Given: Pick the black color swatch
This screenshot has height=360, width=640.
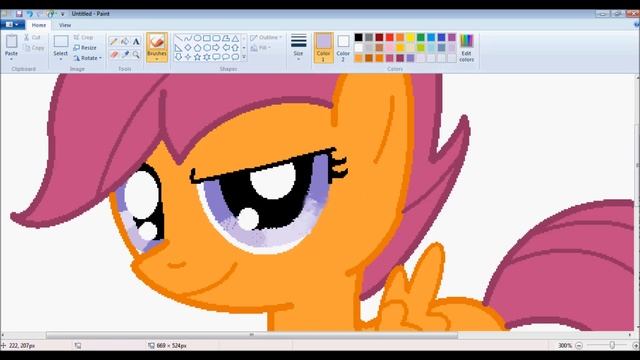Looking at the screenshot, I should [x=358, y=38].
